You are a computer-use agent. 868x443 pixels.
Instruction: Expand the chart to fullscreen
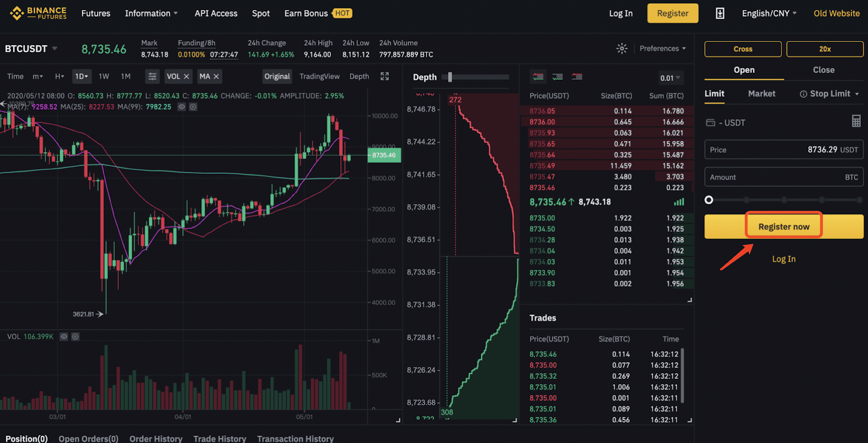coord(385,77)
